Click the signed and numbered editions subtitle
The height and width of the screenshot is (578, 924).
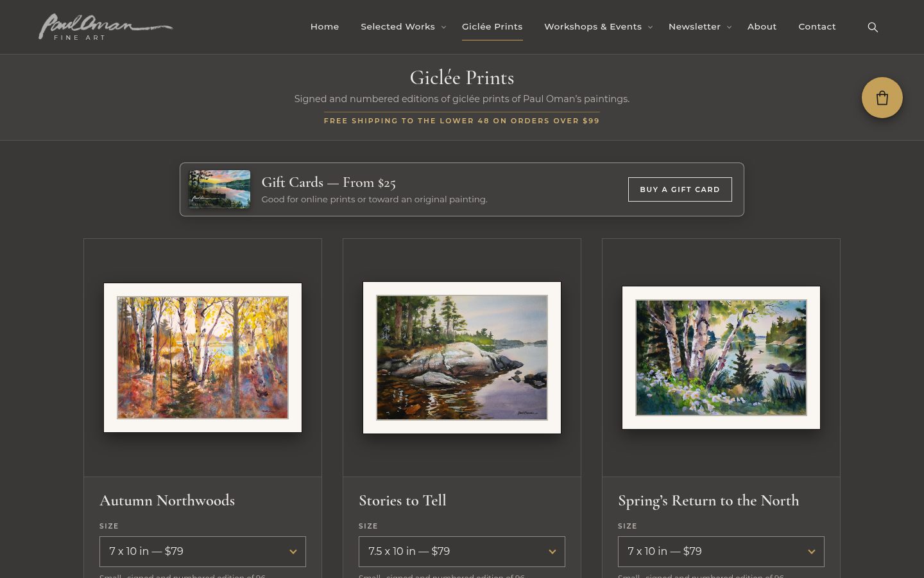coord(462,99)
